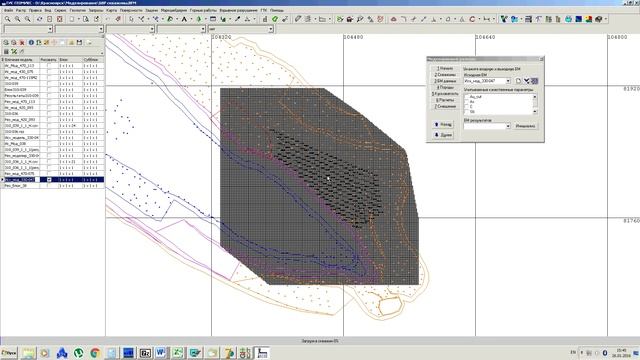
Task: Click the floppy disk save icon in model panel
Action: pos(80,42)
